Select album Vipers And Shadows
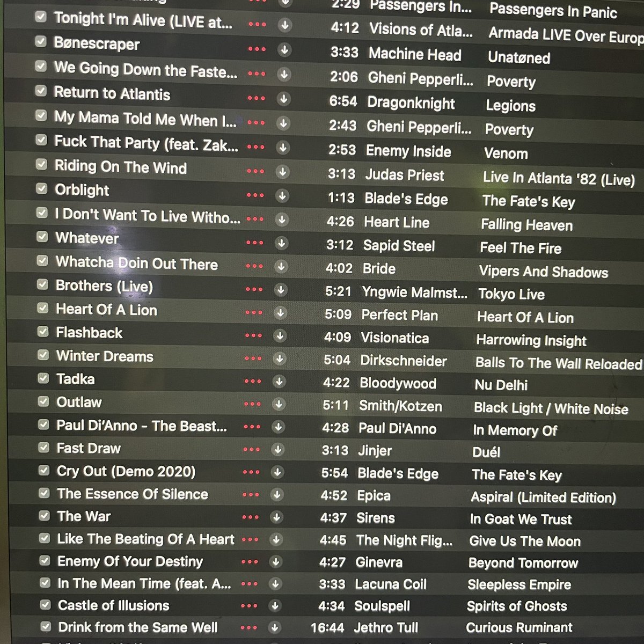Image resolution: width=644 pixels, height=644 pixels. click(x=544, y=272)
